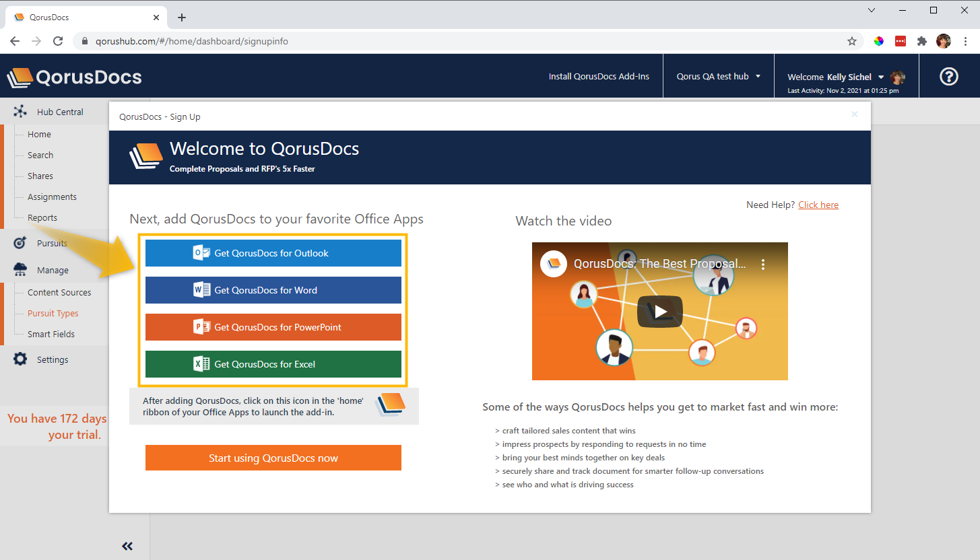The image size is (980, 560).
Task: Open Pursuit Types in sidebar
Action: (53, 313)
